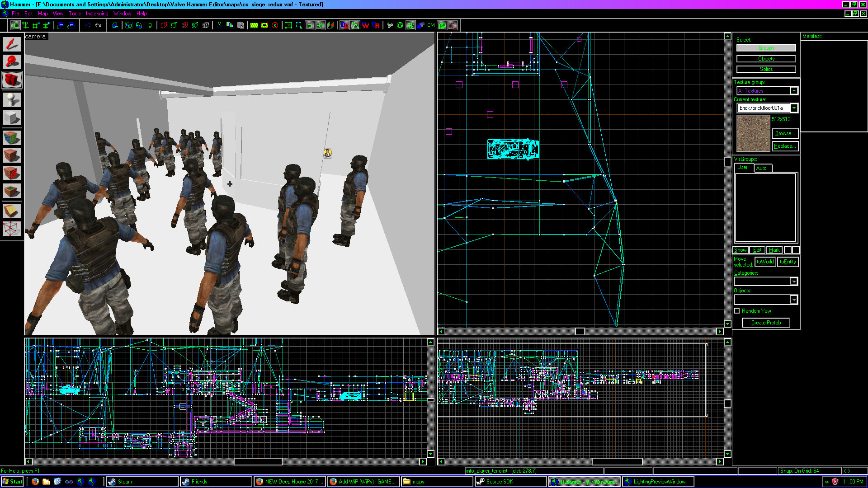Select the Entity tool
868x488 pixels.
pyautogui.click(x=12, y=99)
